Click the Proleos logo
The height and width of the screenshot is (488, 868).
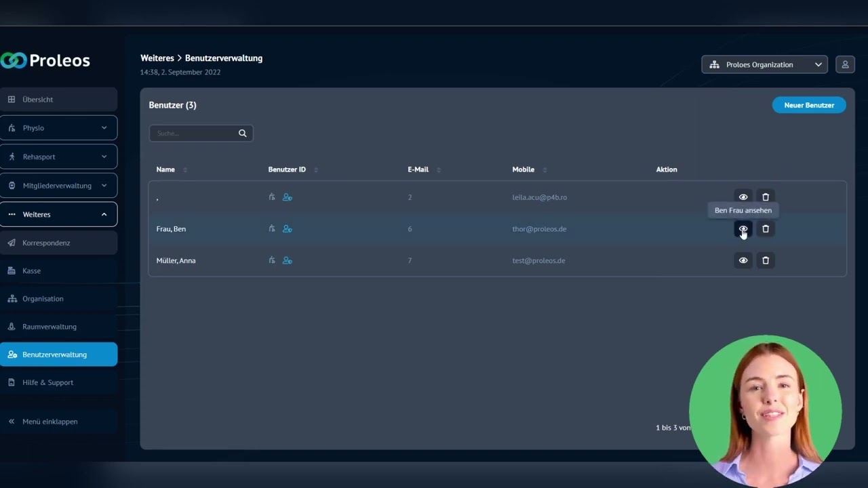(45, 60)
